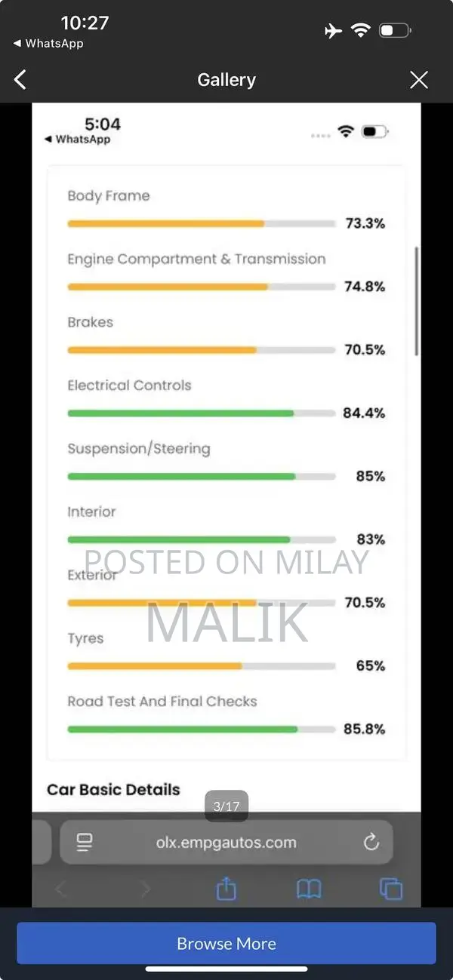The image size is (453, 980).
Task: Tap the Electrical Controls progress bar
Action: pos(201,413)
